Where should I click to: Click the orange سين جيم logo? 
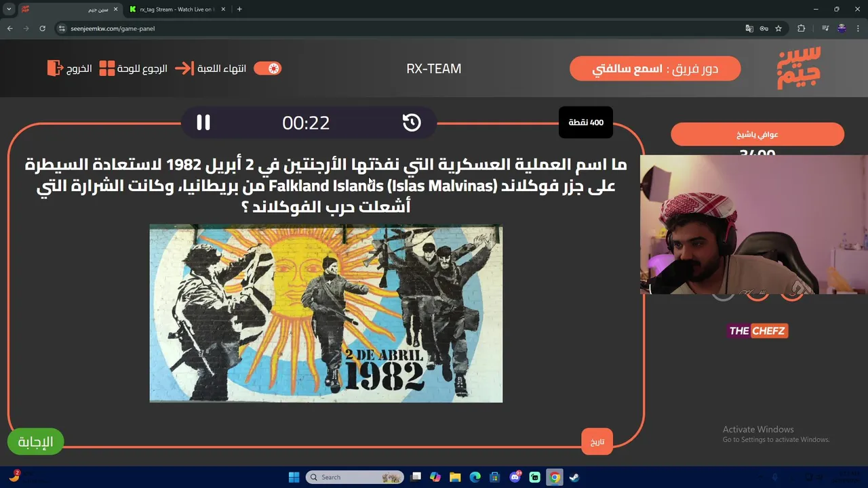(x=799, y=68)
